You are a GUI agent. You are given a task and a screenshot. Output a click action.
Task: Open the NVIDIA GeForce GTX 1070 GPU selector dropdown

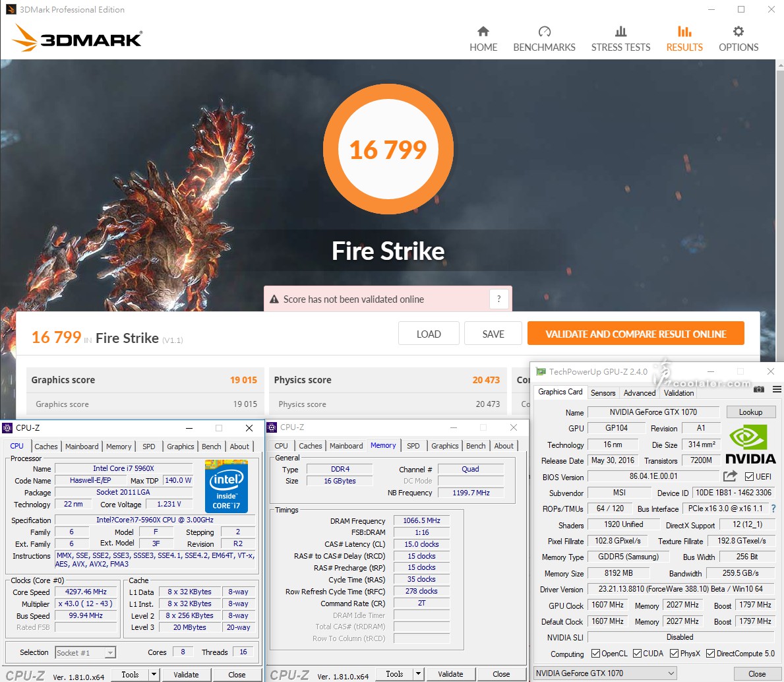coord(605,673)
